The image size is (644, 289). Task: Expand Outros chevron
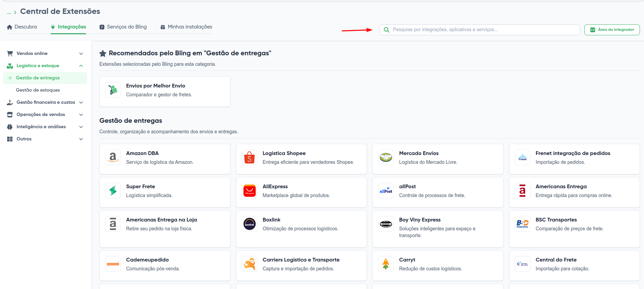point(81,139)
